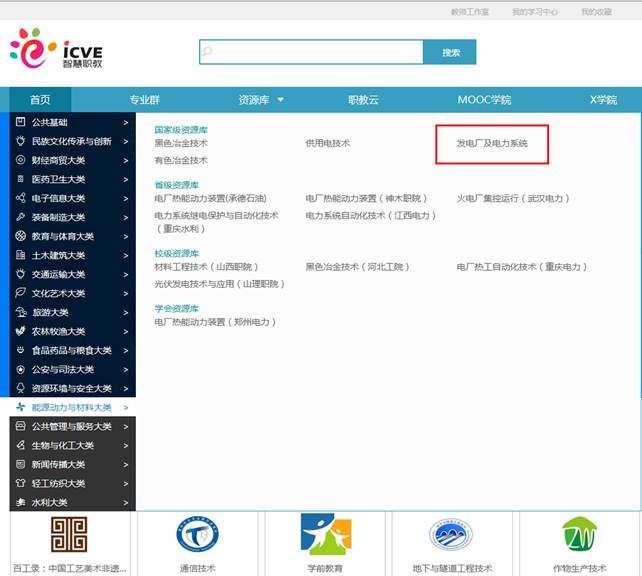Open 我的收藏 link at top
Image resolution: width=642 pixels, height=576 pixels.
click(597, 12)
